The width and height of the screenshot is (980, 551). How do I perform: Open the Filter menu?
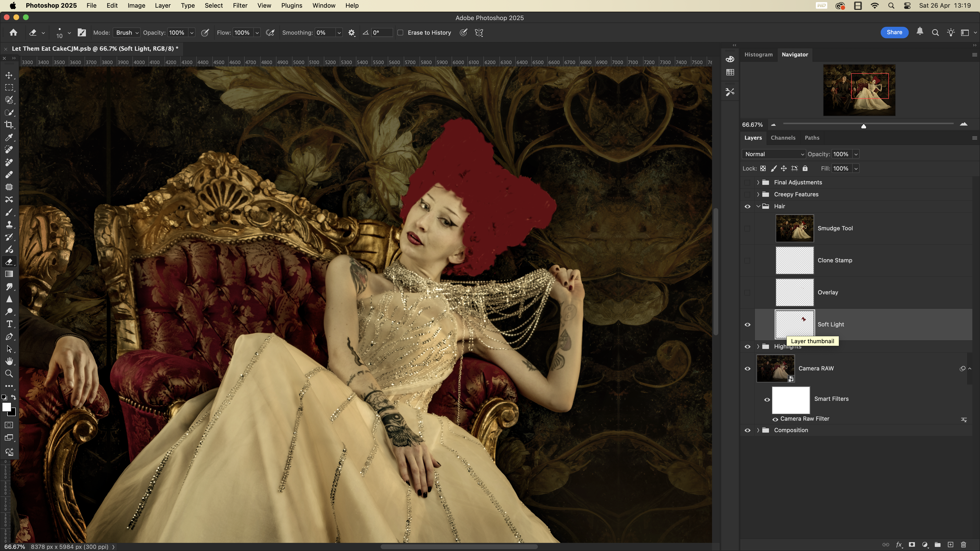(x=240, y=6)
